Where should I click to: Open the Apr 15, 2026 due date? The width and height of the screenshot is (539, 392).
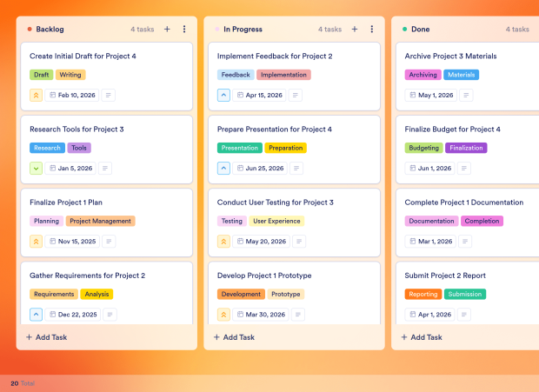pos(260,95)
